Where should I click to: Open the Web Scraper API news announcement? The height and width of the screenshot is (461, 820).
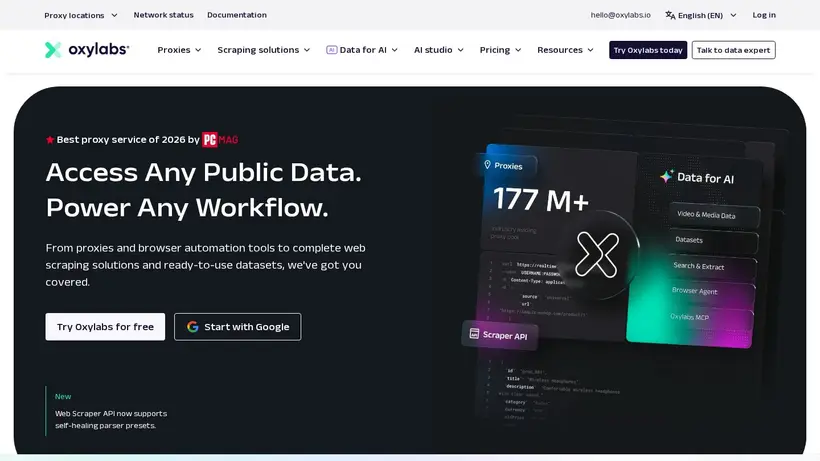coord(111,419)
